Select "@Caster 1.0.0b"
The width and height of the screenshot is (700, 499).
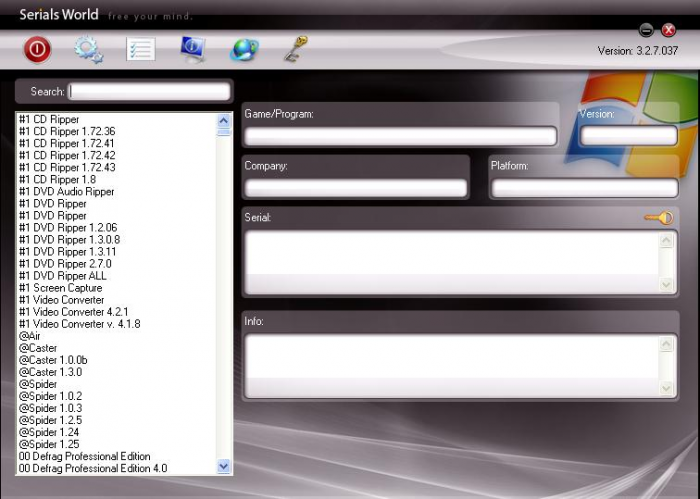(53, 360)
